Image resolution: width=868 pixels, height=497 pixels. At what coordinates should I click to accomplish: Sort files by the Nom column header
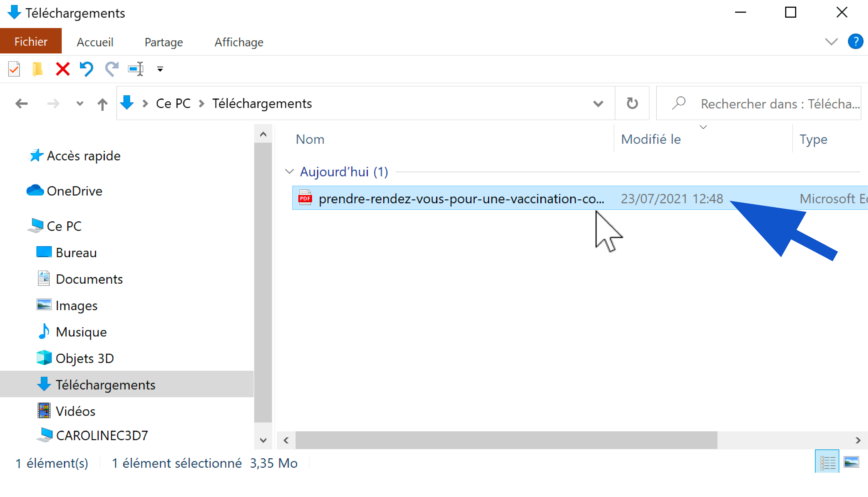[x=310, y=139]
